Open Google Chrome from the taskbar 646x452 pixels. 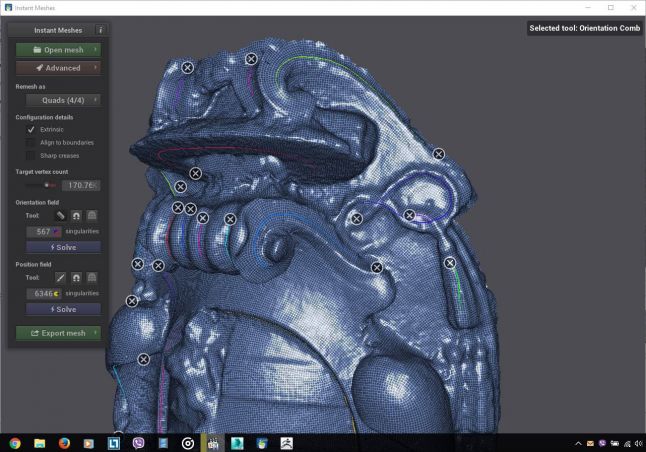(15, 442)
